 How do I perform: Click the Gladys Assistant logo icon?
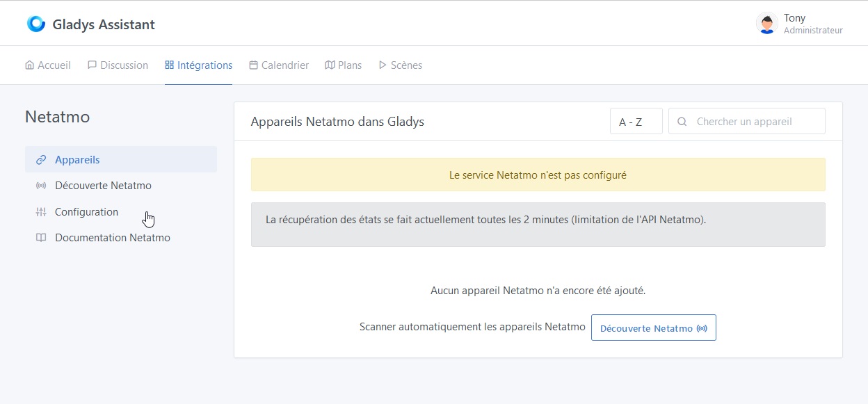coord(35,23)
